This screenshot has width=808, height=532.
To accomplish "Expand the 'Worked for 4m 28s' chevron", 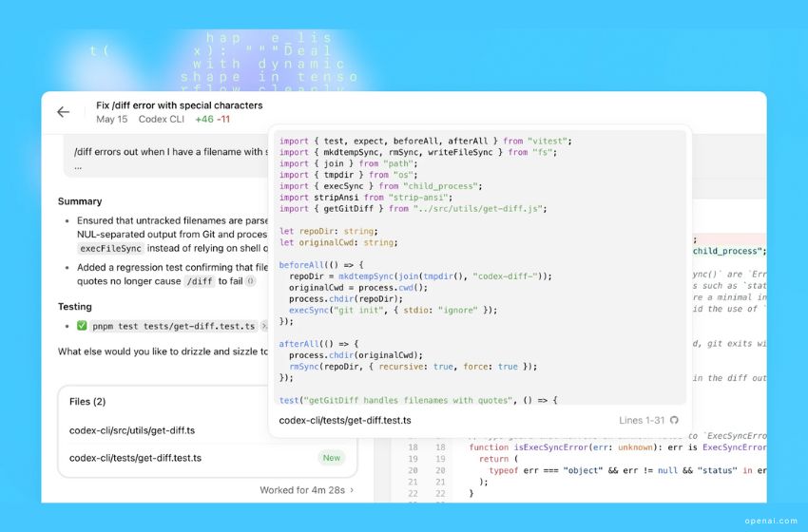I will (352, 490).
